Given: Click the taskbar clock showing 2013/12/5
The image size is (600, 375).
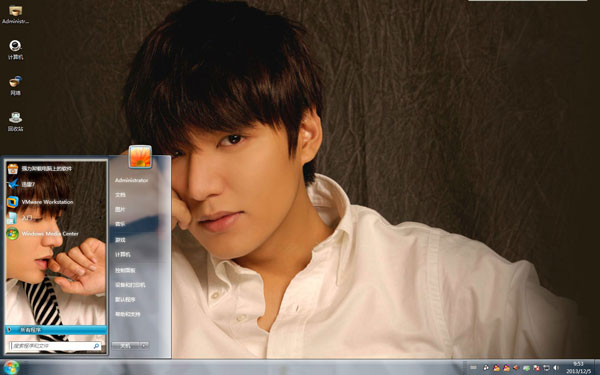Looking at the screenshot, I should point(579,368).
